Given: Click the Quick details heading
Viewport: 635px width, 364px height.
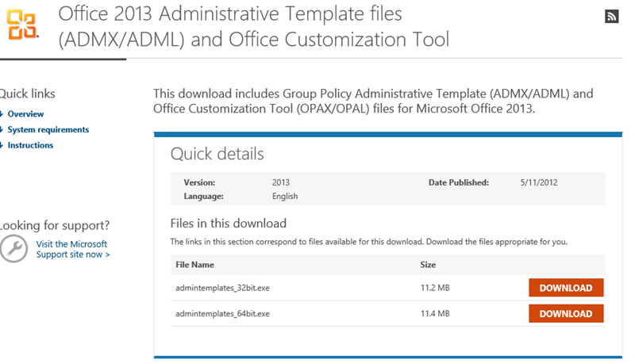Looking at the screenshot, I should coord(217,154).
